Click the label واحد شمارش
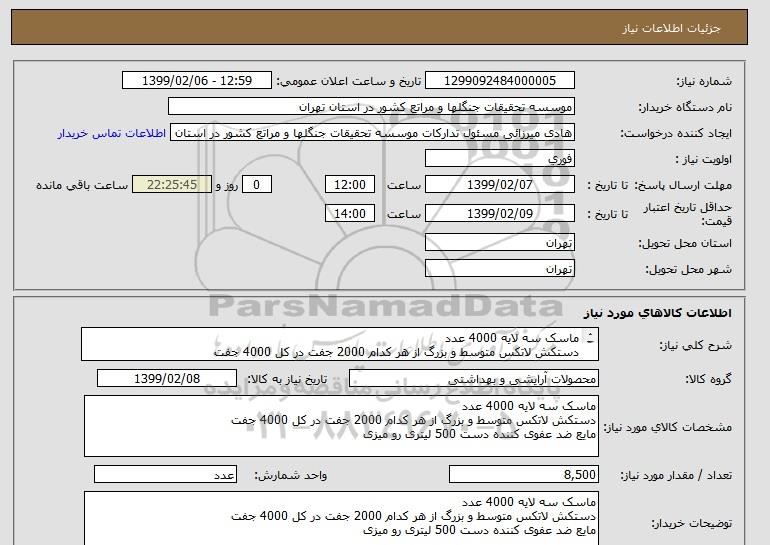The width and height of the screenshot is (770, 545). click(291, 475)
